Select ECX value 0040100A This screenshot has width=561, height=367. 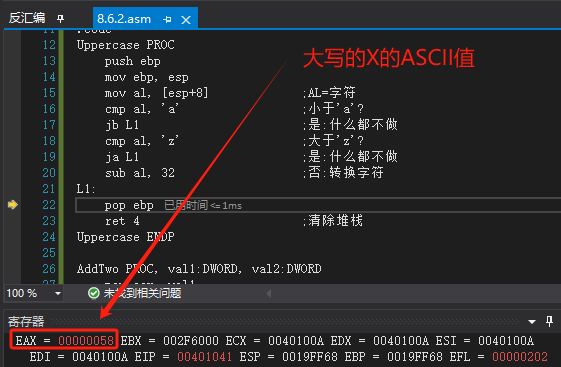point(296,341)
